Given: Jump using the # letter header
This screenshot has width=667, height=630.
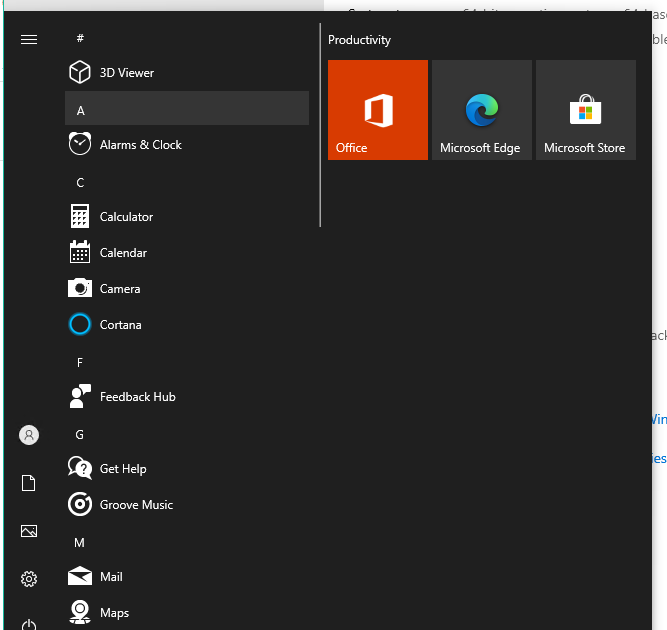Looking at the screenshot, I should [80, 38].
